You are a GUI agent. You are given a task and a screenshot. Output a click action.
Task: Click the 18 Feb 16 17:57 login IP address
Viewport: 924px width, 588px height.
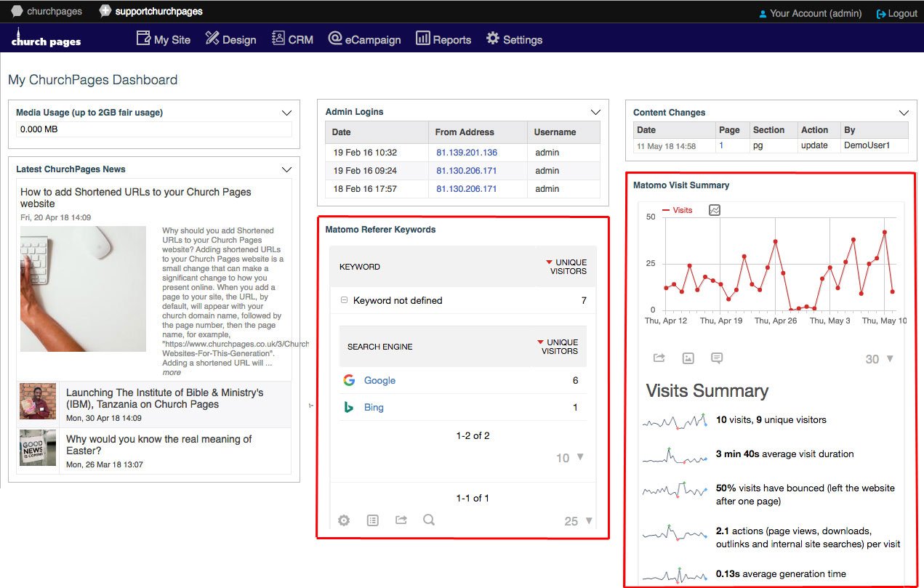(467, 189)
